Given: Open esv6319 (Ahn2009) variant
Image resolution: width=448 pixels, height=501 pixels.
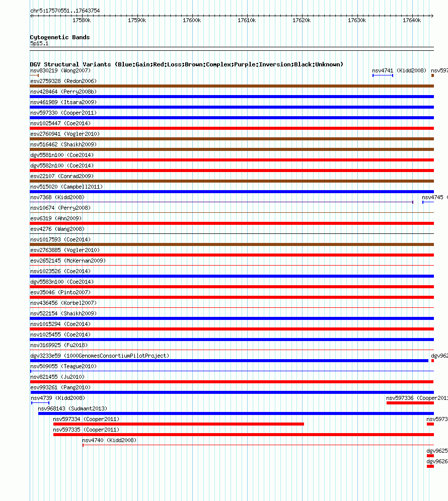Looking at the screenshot, I should tap(56, 218).
